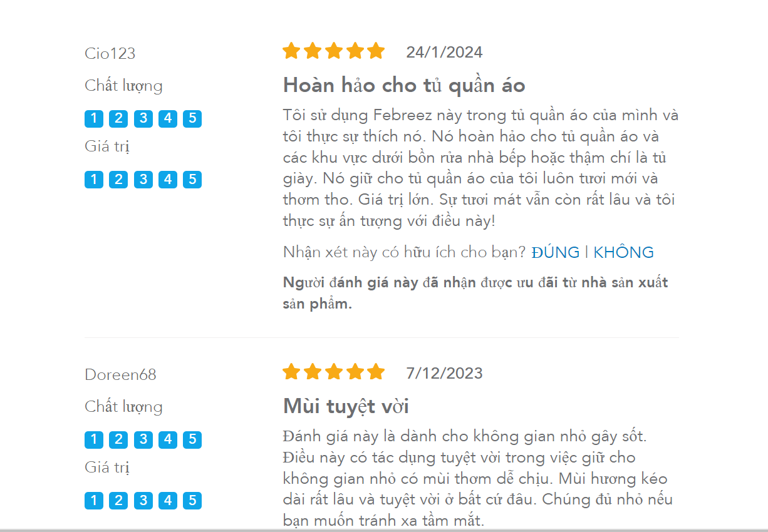This screenshot has width=768, height=532.
Task: Click the review title Mùi tuyệt vời
Action: 346,407
